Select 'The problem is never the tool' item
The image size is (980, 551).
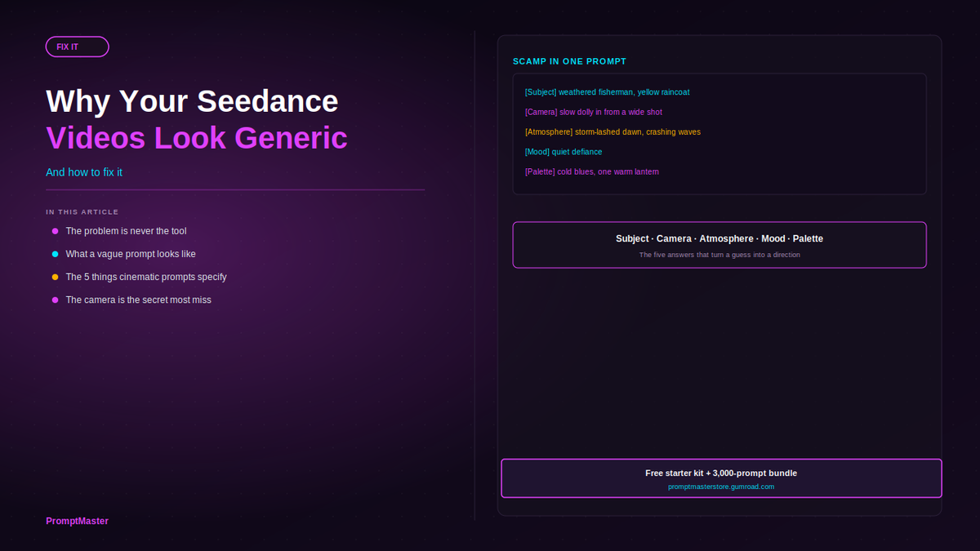pyautogui.click(x=126, y=231)
